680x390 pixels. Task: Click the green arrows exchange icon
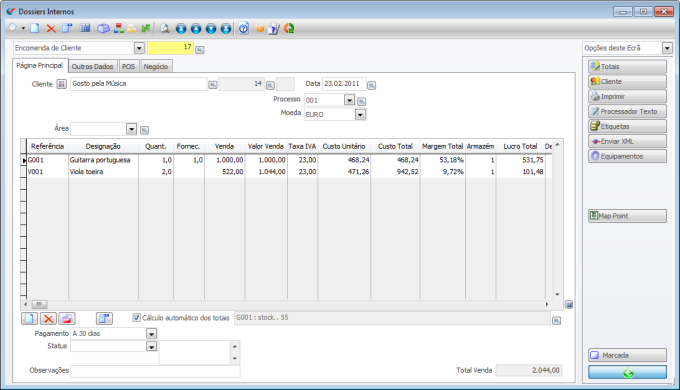click(146, 28)
